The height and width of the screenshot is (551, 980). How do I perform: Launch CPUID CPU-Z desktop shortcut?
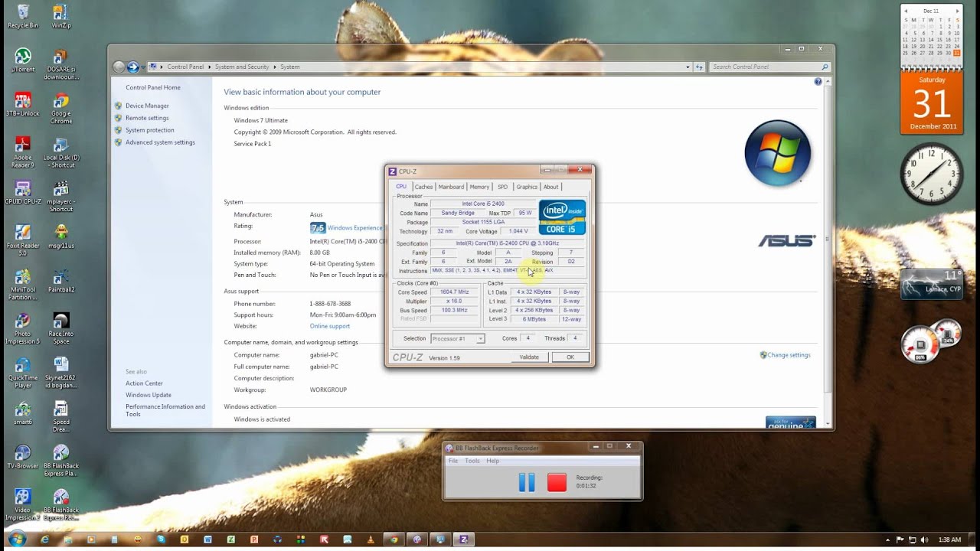click(22, 192)
